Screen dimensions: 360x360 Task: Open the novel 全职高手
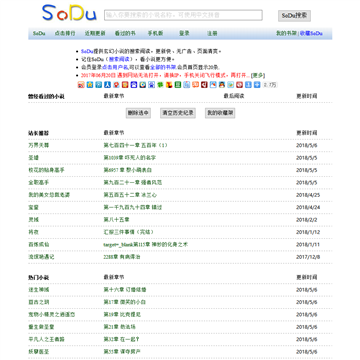tap(39, 182)
